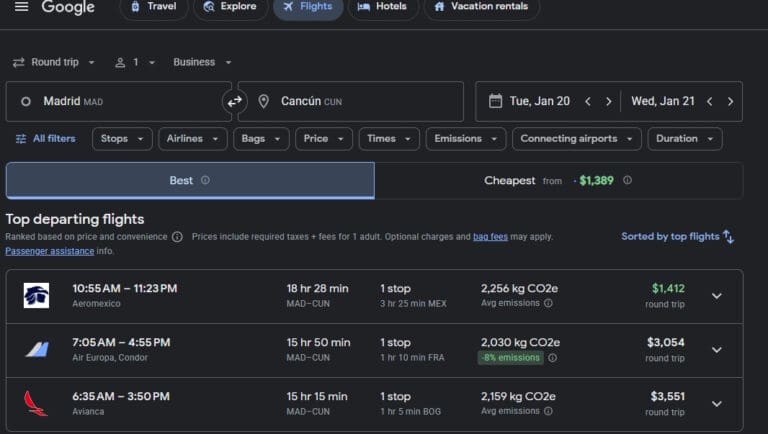Image resolution: width=768 pixels, height=434 pixels.
Task: Open the Business cabin class dropdown
Action: point(202,62)
